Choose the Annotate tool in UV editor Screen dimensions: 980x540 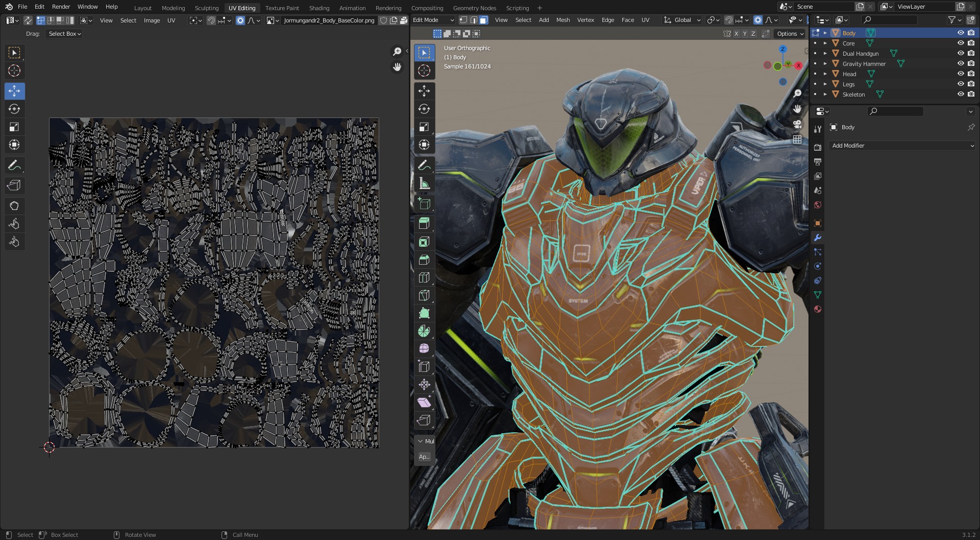click(x=14, y=165)
